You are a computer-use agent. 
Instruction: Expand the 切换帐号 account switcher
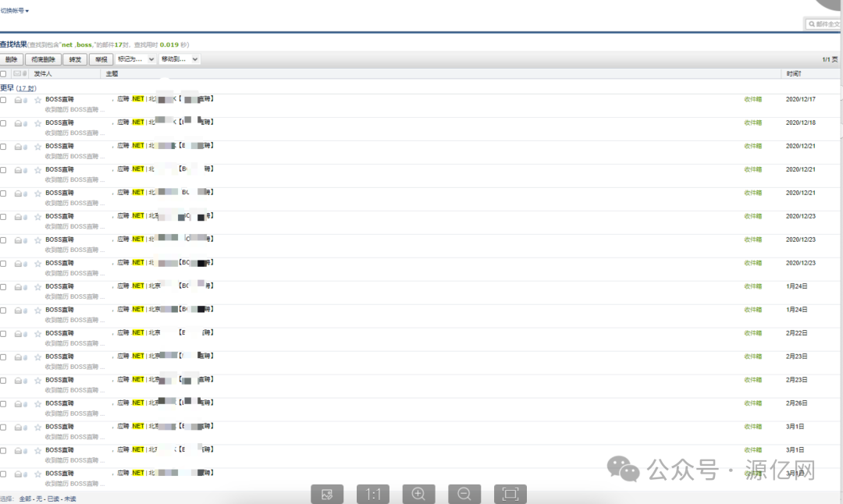click(x=15, y=10)
